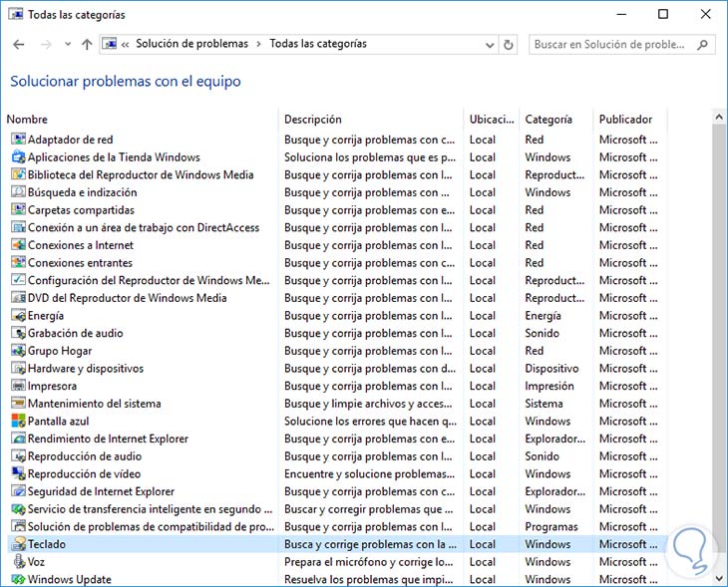Select the Pantalla azul troubleshooter icon
This screenshot has height=587, width=728.
pos(18,422)
